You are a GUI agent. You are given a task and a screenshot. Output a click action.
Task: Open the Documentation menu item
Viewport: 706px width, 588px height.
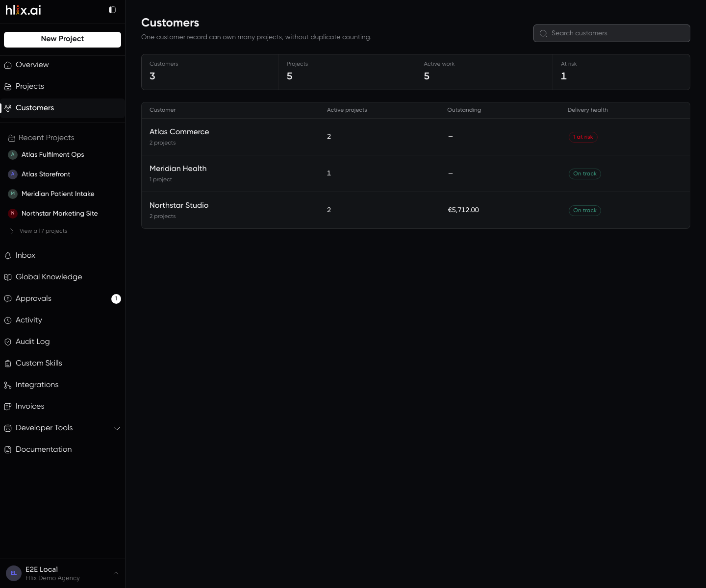62,449
